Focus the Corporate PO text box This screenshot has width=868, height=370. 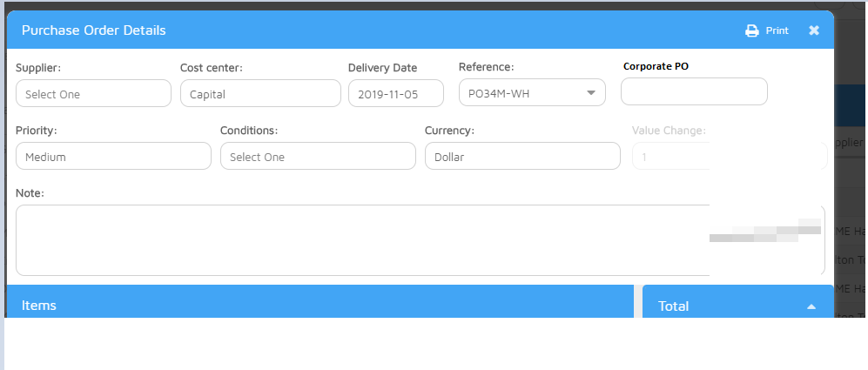click(694, 91)
